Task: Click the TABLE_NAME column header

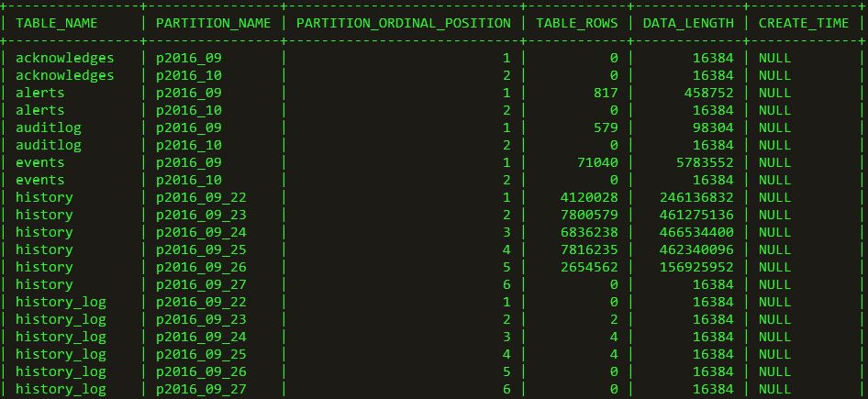Action: (x=57, y=23)
